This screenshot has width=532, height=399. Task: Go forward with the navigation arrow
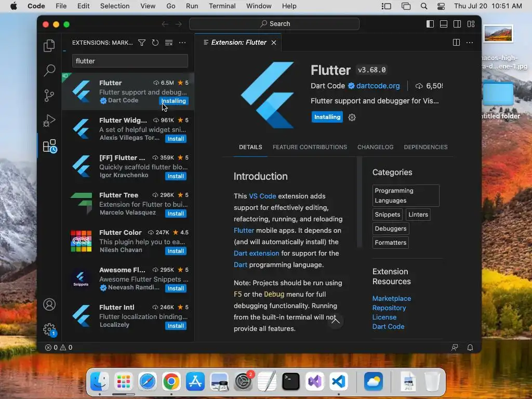click(179, 24)
